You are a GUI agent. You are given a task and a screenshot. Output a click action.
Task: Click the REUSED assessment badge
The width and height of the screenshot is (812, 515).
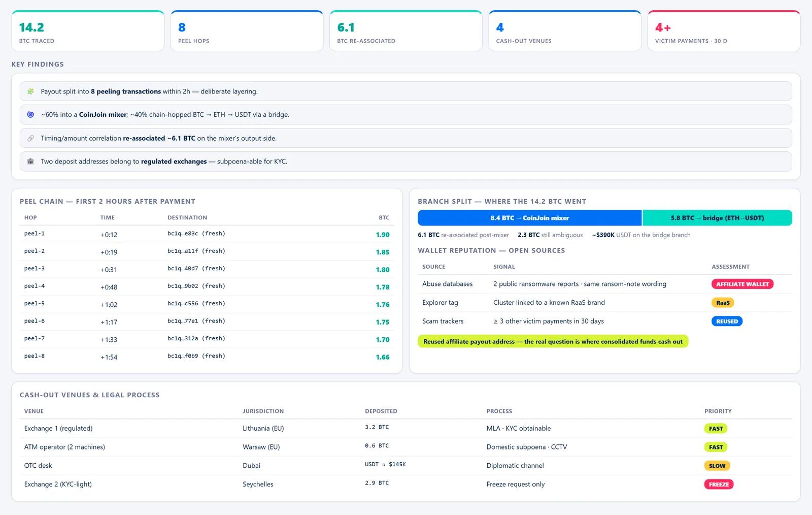[x=727, y=321]
